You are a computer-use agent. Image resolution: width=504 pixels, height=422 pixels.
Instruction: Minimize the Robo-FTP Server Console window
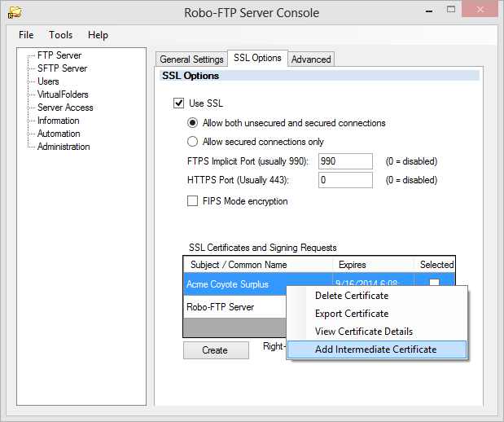(x=429, y=11)
